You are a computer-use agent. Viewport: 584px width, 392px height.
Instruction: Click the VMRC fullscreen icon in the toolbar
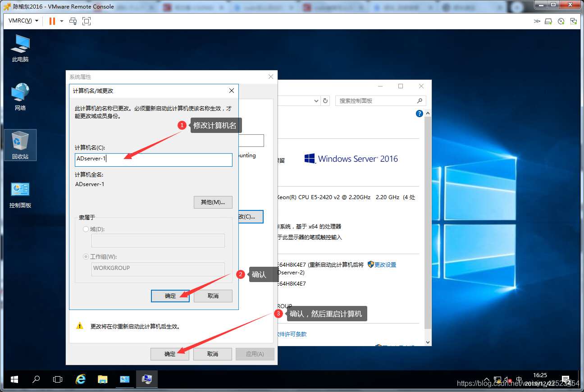(x=87, y=21)
